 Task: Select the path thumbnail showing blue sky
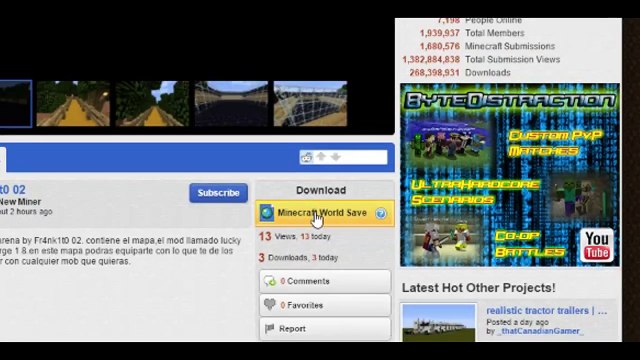point(152,104)
